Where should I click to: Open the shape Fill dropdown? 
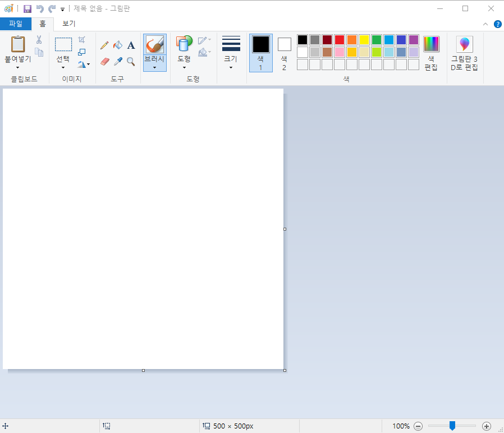204,52
